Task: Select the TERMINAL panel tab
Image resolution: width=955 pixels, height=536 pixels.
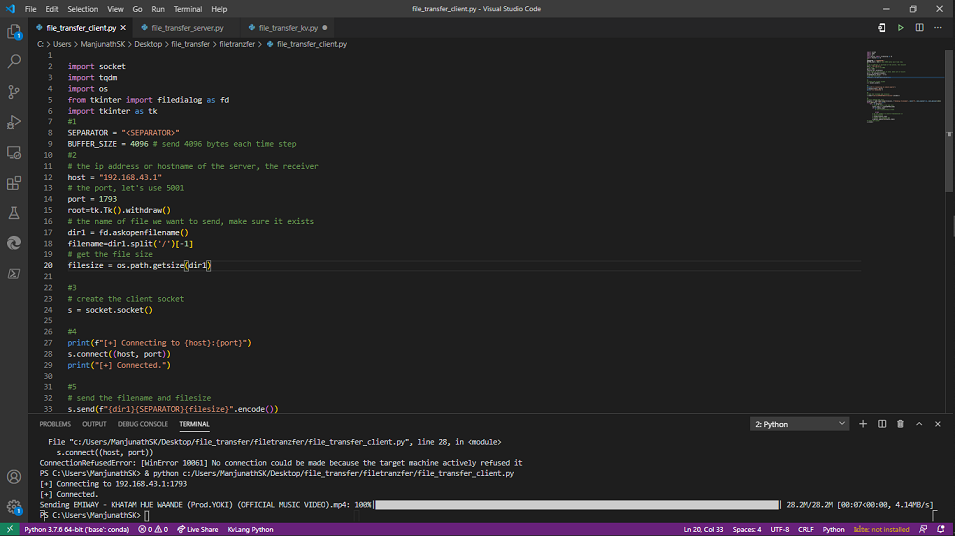Action: point(194,424)
